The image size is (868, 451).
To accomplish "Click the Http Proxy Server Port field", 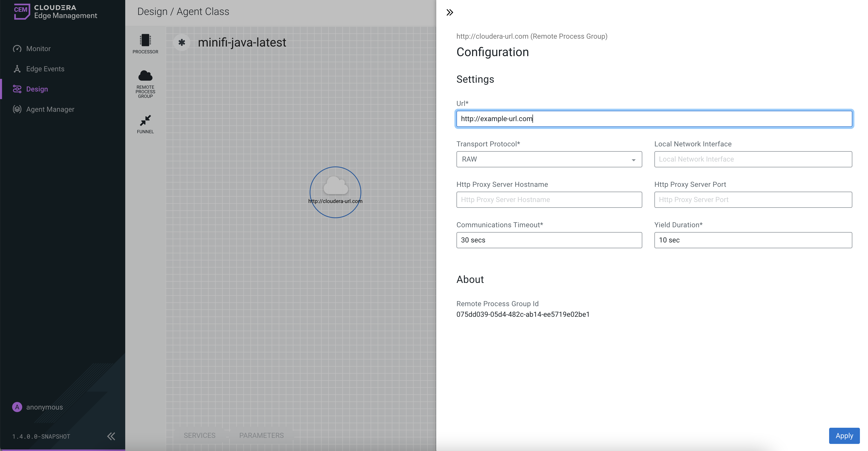I will (x=753, y=200).
